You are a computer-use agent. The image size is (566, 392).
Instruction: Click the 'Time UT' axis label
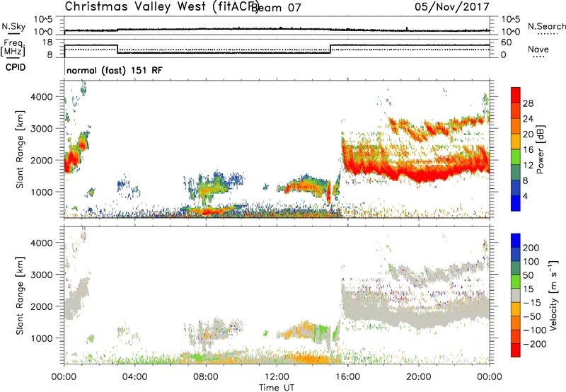tap(277, 387)
